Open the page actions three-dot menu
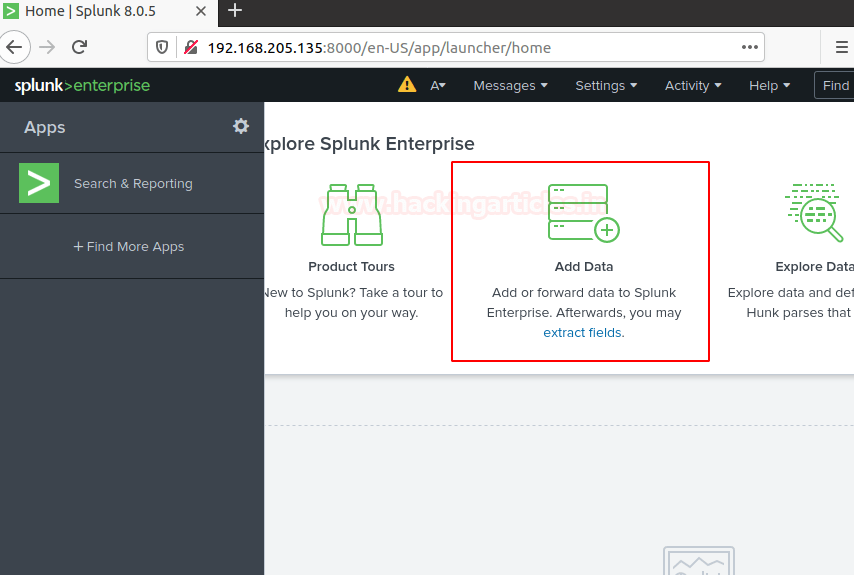Screen dimensions: 854x575 (749, 47)
